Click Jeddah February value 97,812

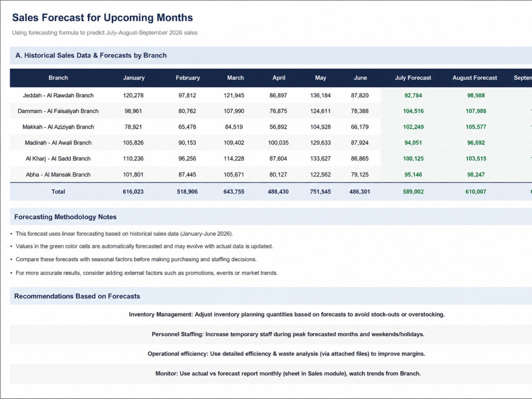pyautogui.click(x=187, y=95)
